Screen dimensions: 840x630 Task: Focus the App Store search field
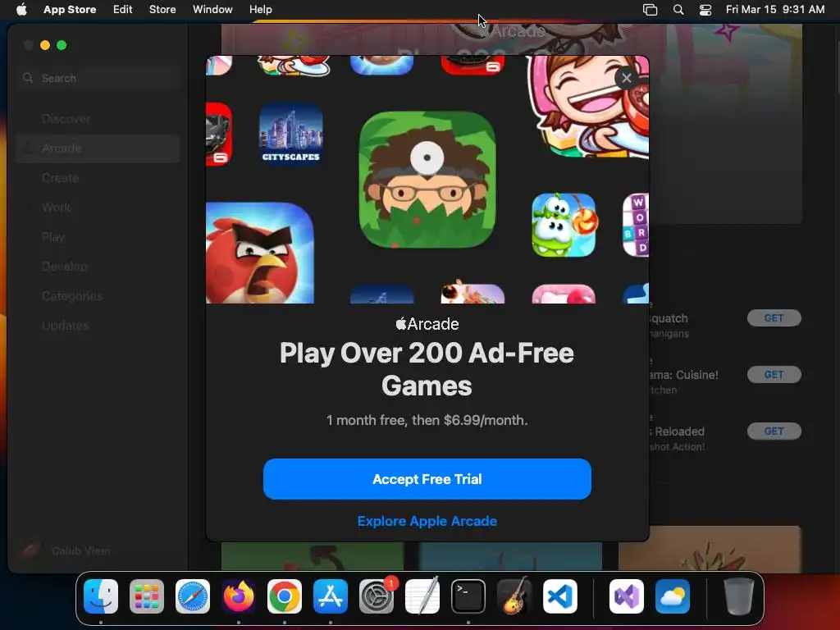pos(99,78)
